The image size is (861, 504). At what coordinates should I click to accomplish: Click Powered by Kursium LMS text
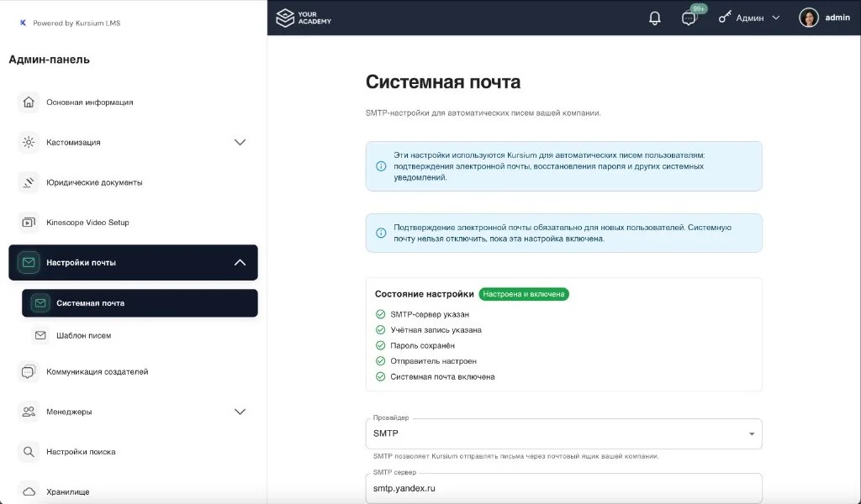(x=77, y=23)
